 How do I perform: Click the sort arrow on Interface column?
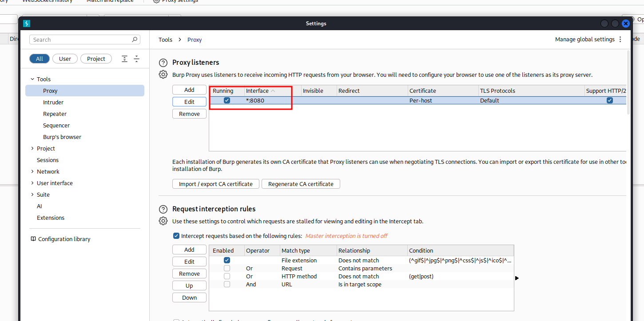pos(273,91)
